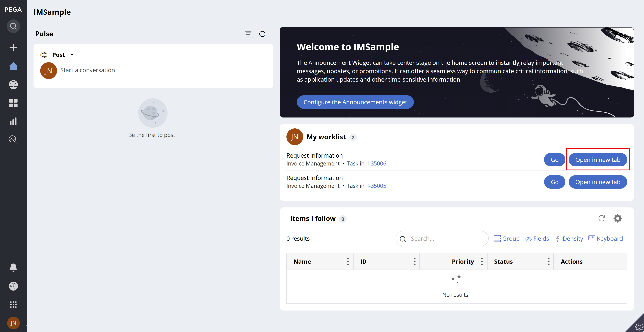Open the search icon in sidebar

coord(13,26)
